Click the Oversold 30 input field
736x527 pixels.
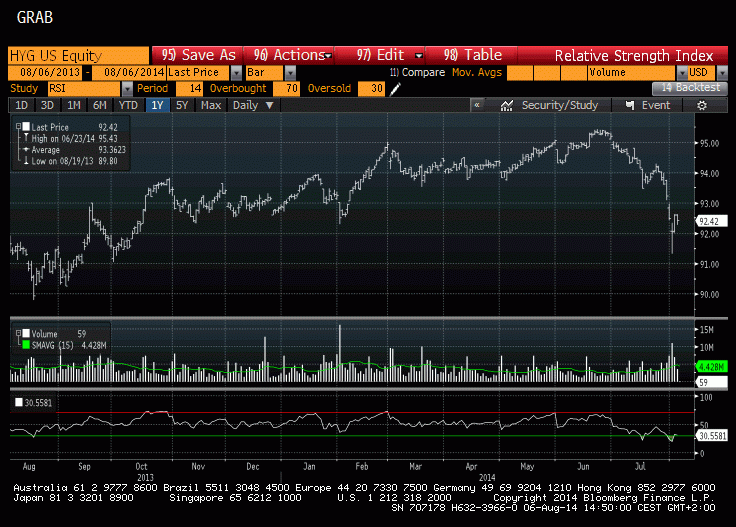coord(371,89)
